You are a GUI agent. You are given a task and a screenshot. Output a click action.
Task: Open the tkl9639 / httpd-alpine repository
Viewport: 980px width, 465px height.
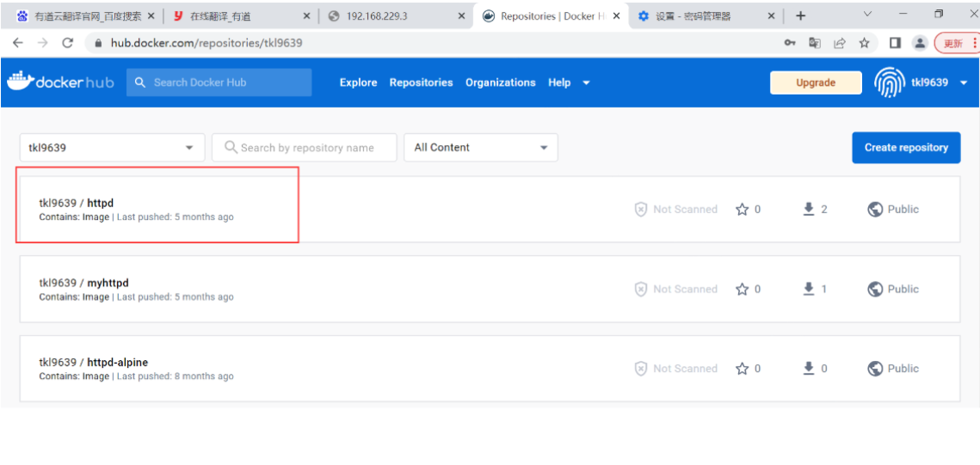(x=93, y=363)
